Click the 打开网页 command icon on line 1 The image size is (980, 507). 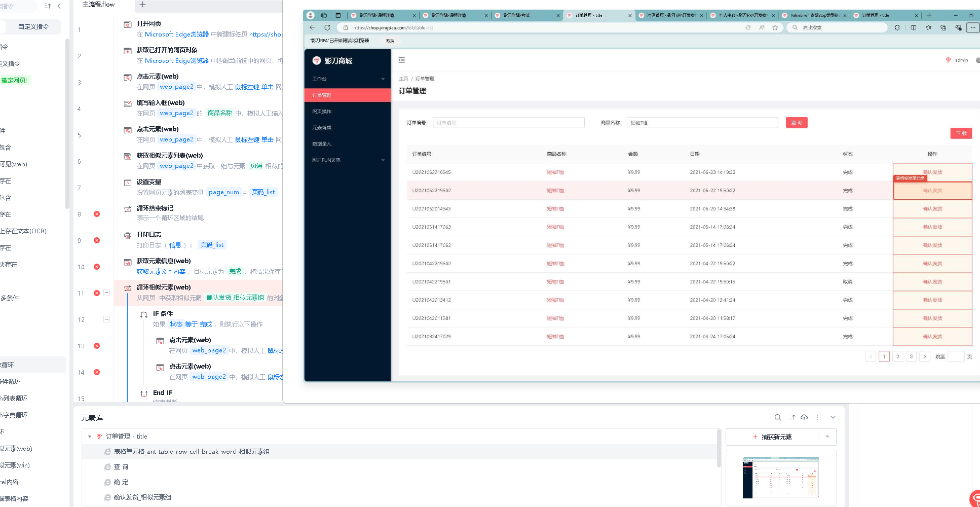click(128, 24)
